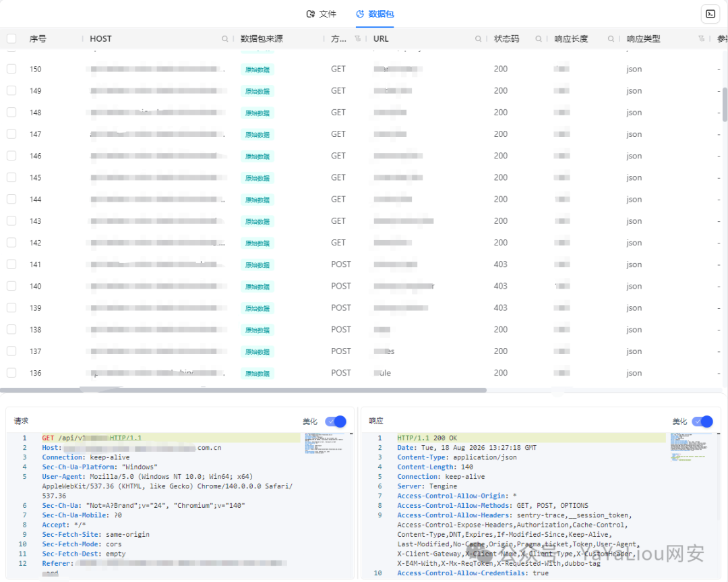The width and height of the screenshot is (728, 582).
Task: Click the 200 status code in row 138
Action: (x=500, y=329)
